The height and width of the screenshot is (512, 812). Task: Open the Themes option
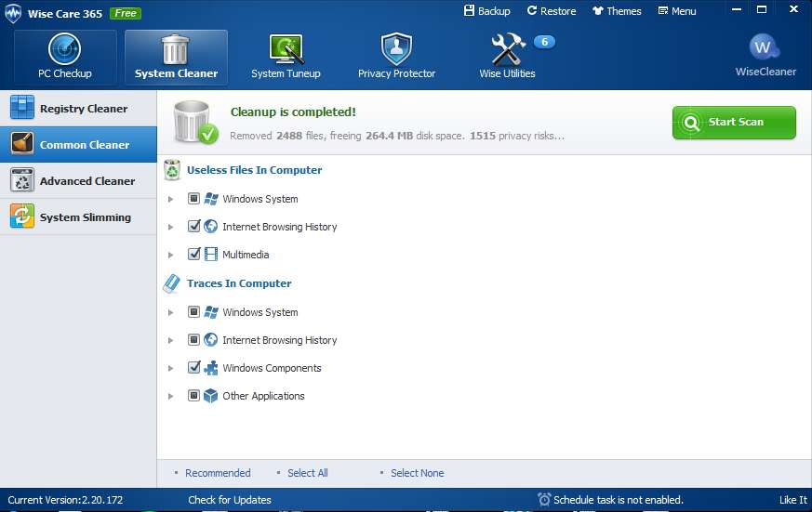[x=617, y=11]
